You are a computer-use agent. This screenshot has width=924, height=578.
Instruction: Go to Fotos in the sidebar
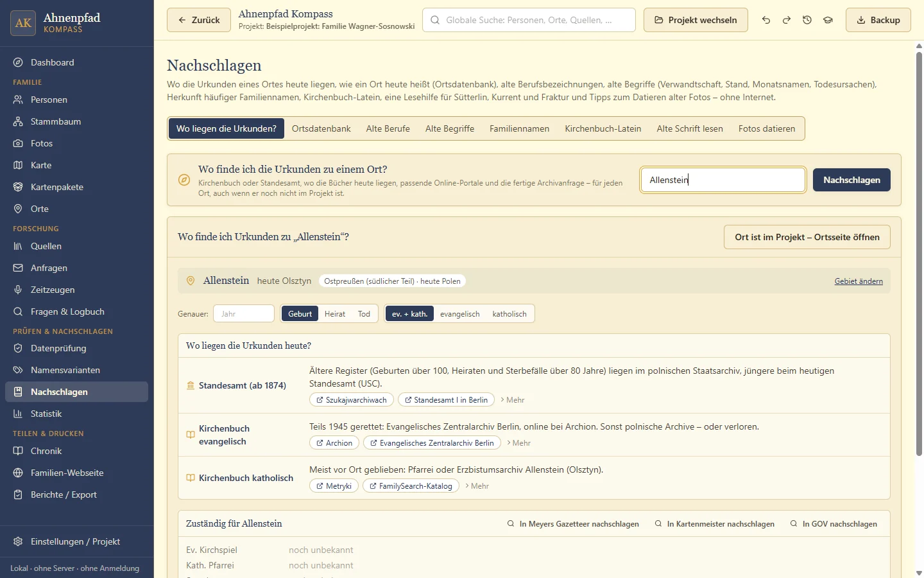76,143
